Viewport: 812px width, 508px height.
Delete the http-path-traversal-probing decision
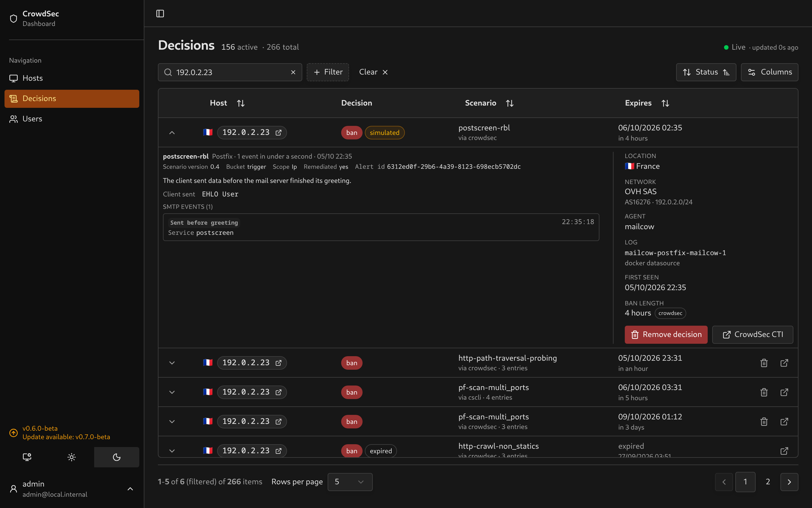coord(764,363)
